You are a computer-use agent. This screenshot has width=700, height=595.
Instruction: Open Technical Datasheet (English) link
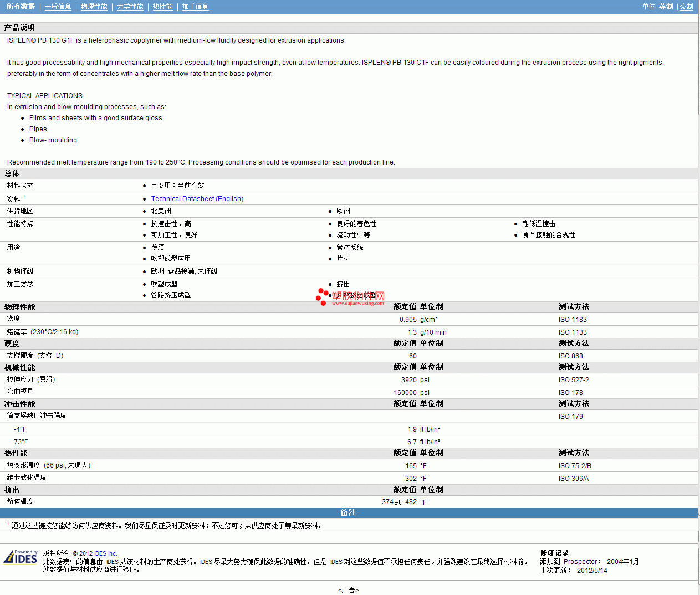[x=197, y=199]
